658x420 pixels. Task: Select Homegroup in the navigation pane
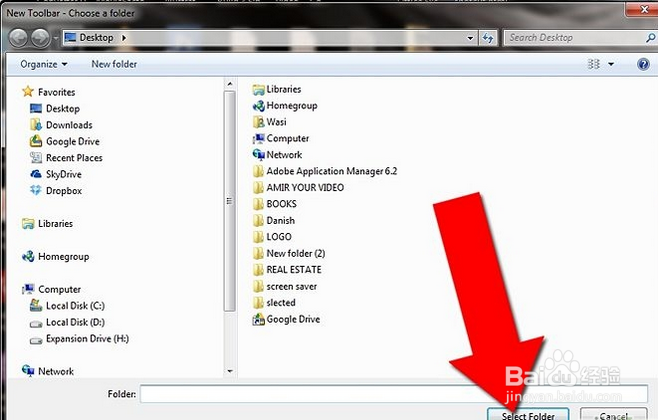[x=55, y=256]
